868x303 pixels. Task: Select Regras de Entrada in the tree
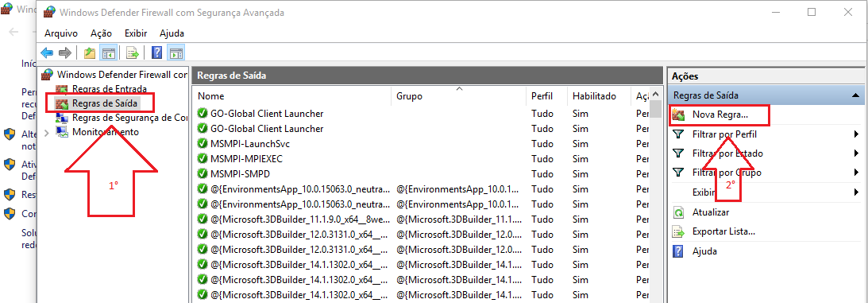coord(109,88)
